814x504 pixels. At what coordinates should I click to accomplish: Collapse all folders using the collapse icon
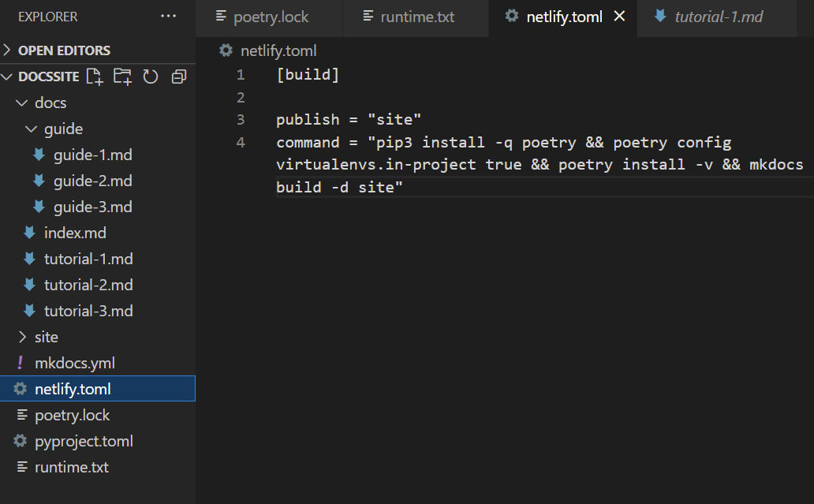point(178,77)
